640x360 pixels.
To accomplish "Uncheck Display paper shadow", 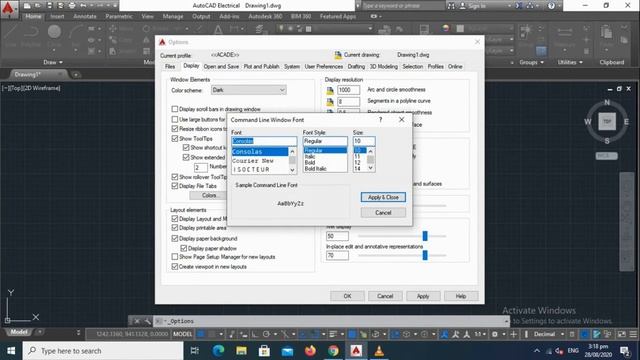I will (184, 248).
